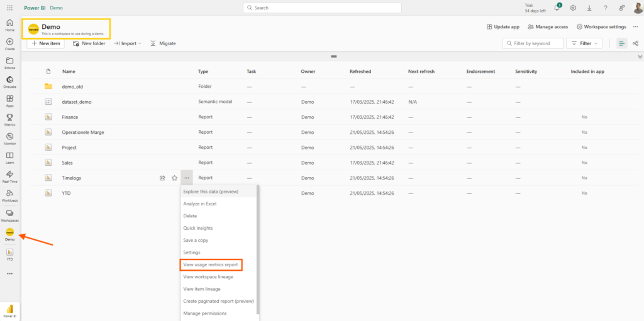644x321 pixels.
Task: Go to Home in the sidebar
Action: (10, 25)
